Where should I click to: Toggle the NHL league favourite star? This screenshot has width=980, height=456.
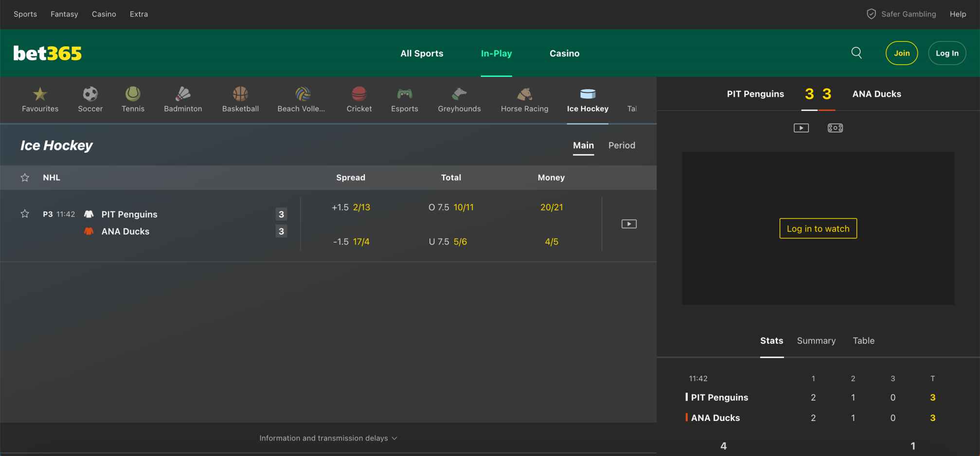[24, 177]
